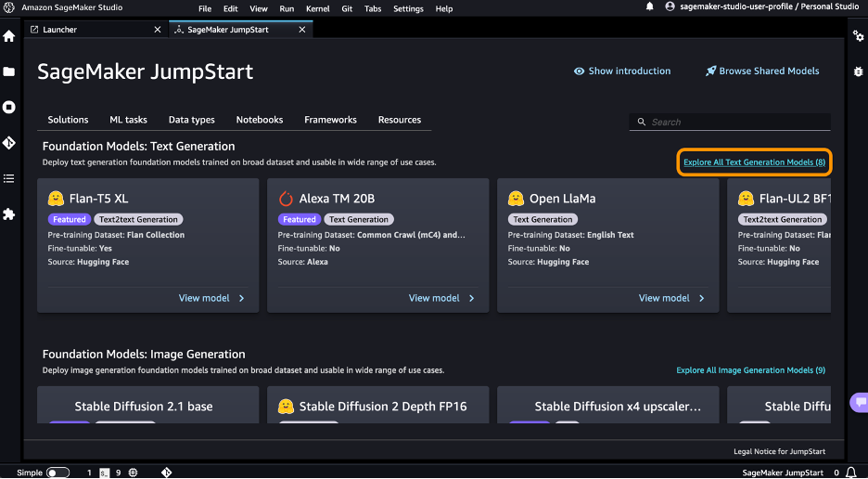
Task: Close the SageMaker JumpStart tab
Action: click(x=301, y=30)
